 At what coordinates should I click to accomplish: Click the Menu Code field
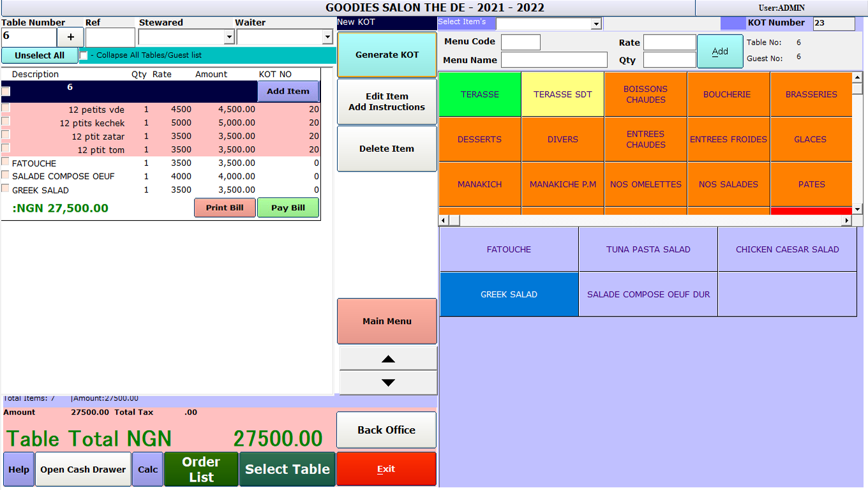(521, 42)
